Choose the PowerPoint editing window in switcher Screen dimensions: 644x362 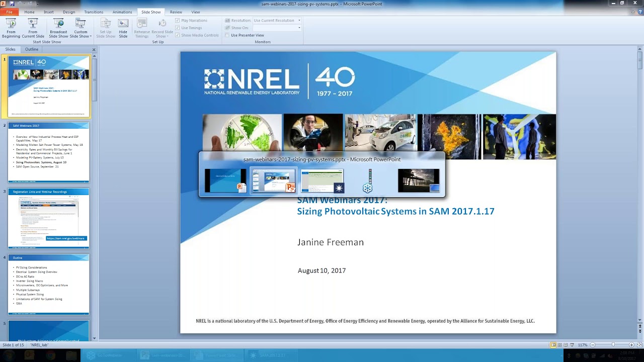pyautogui.click(x=274, y=180)
